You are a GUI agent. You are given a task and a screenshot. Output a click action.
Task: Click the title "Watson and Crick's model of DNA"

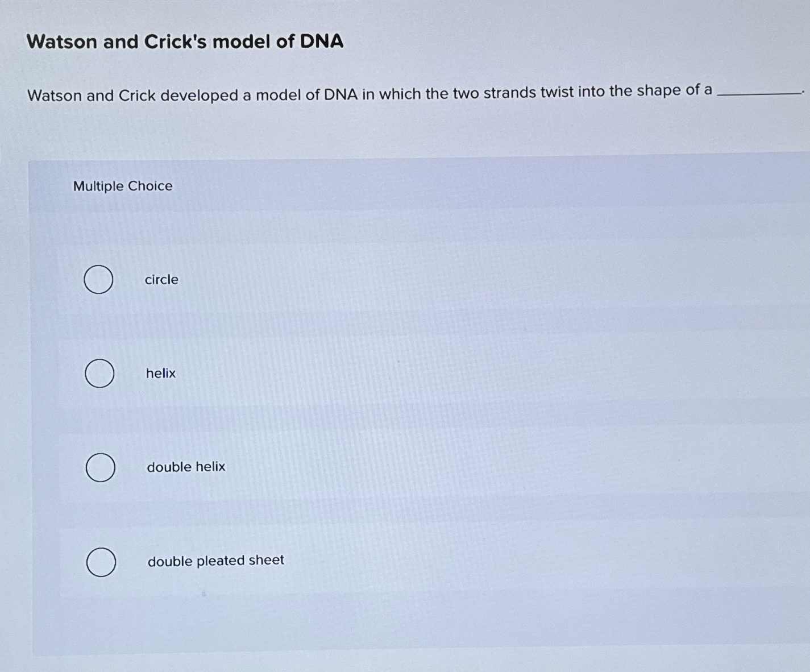coord(185,42)
